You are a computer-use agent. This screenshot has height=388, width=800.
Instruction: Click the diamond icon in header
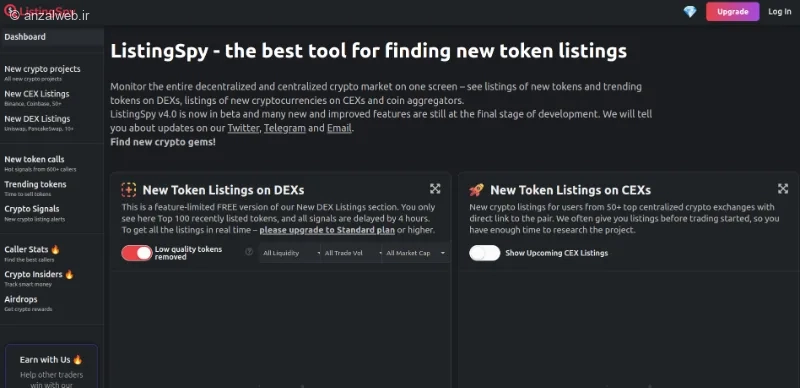click(x=690, y=12)
